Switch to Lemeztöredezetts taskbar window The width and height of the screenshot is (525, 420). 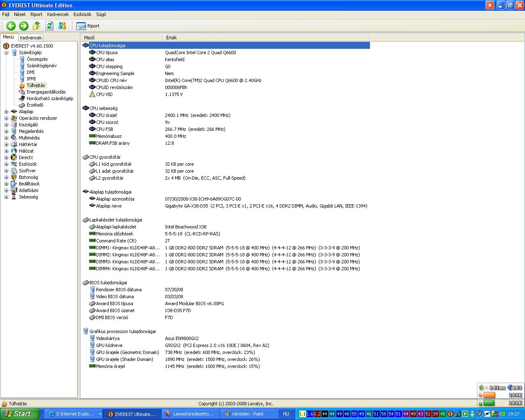[191, 414]
